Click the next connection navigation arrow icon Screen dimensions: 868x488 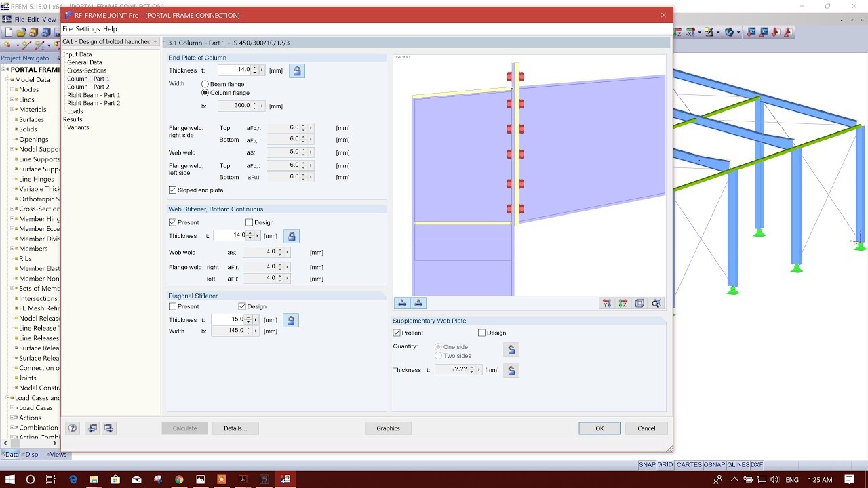108,428
